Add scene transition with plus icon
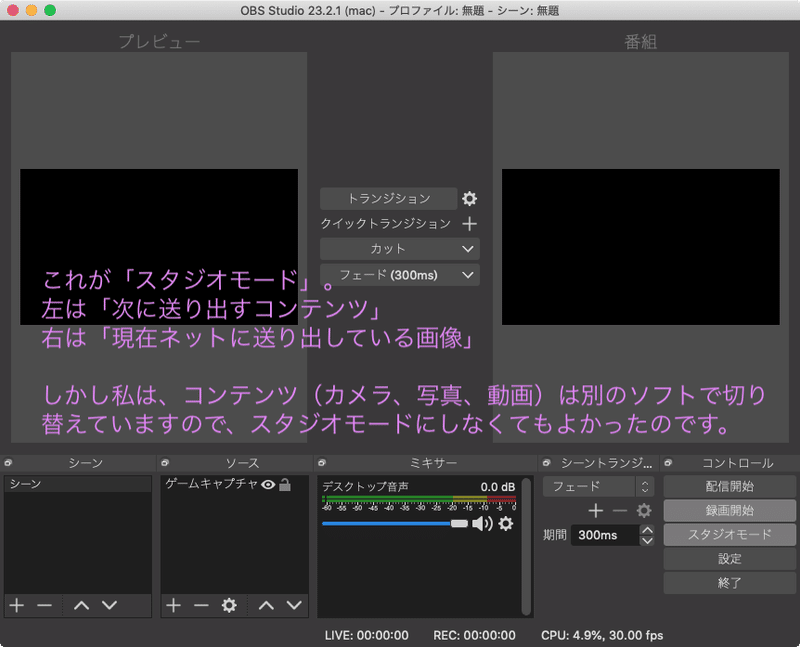 click(595, 510)
